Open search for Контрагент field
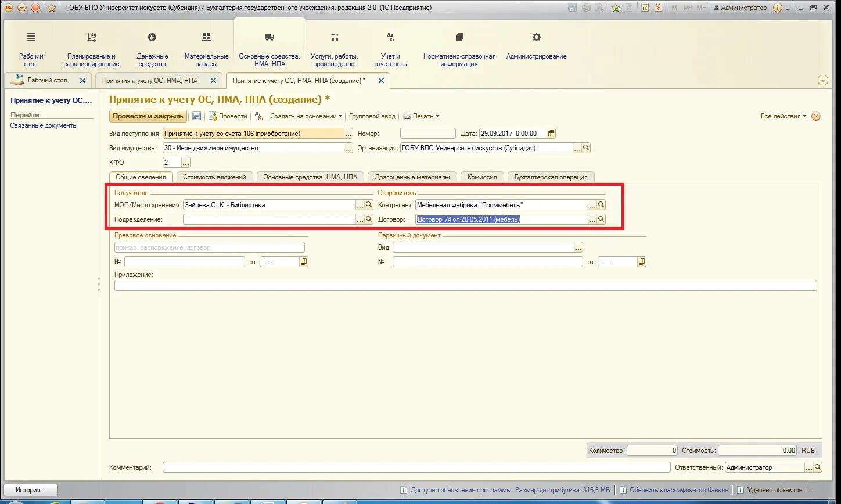 [x=601, y=204]
